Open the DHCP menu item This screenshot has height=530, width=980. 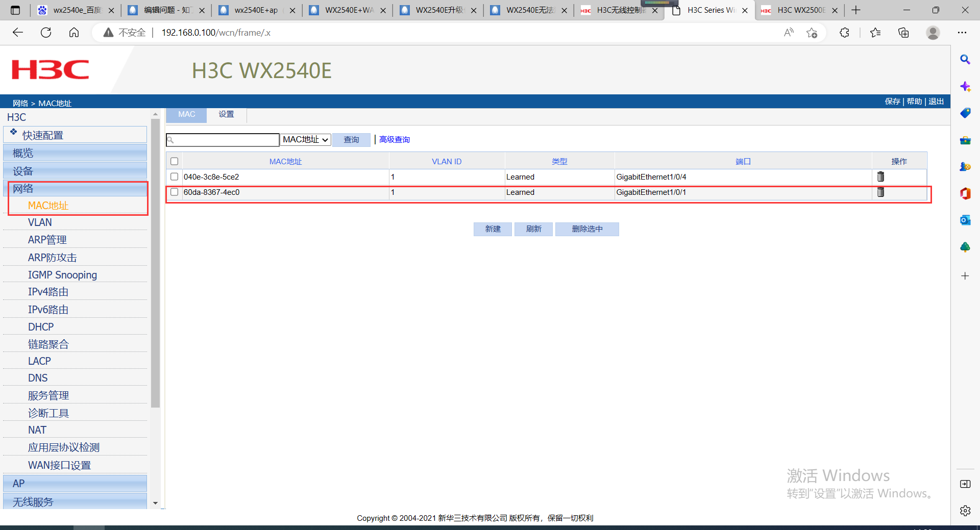click(41, 327)
